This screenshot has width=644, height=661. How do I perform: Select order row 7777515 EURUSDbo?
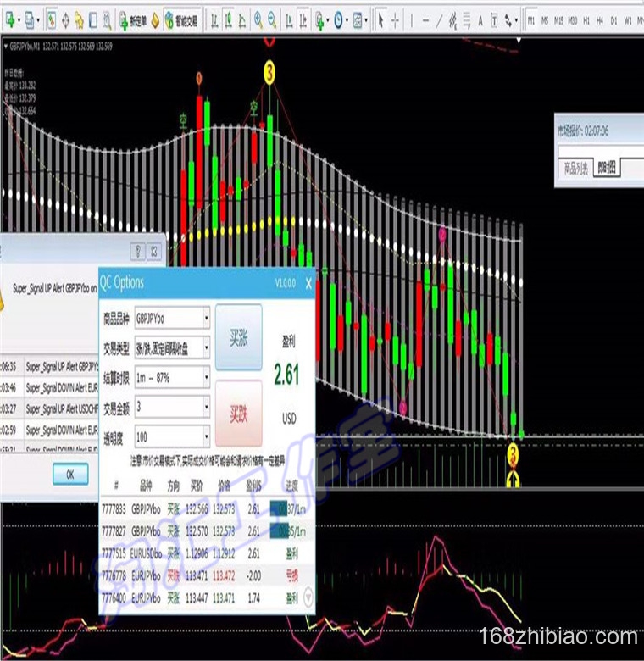(208, 553)
